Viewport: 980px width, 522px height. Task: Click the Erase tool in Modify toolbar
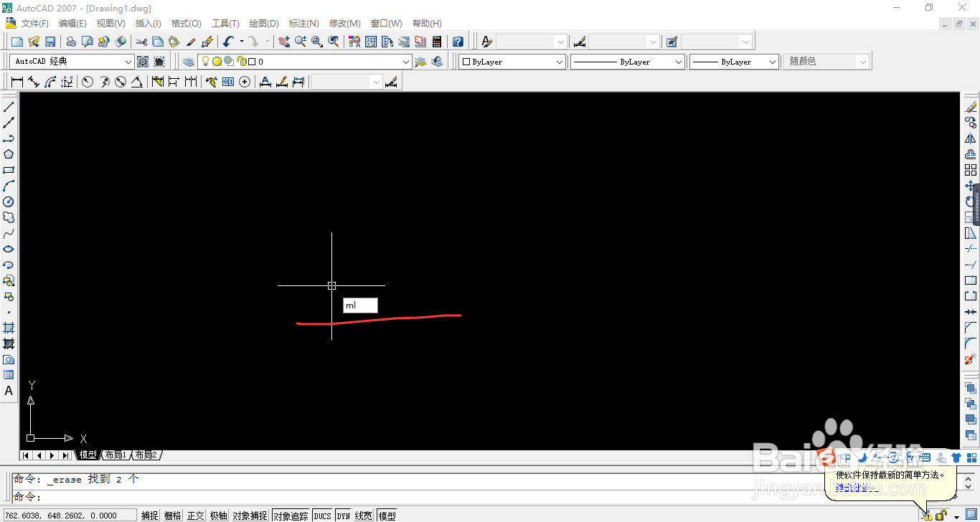tap(971, 107)
